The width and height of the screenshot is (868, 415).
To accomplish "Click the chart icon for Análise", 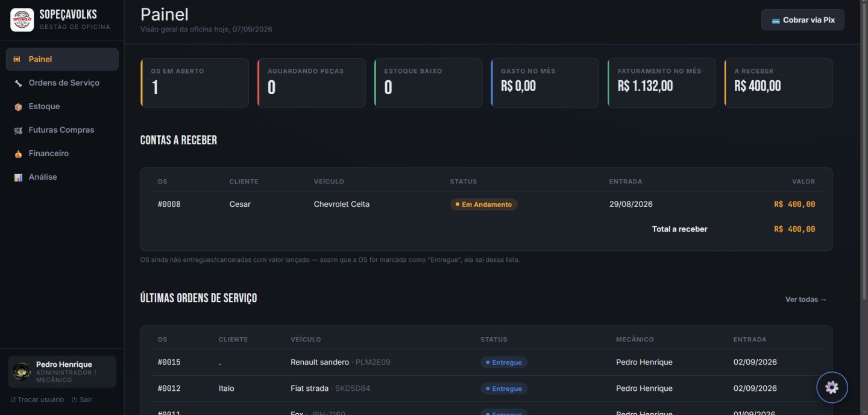I will click(x=18, y=177).
